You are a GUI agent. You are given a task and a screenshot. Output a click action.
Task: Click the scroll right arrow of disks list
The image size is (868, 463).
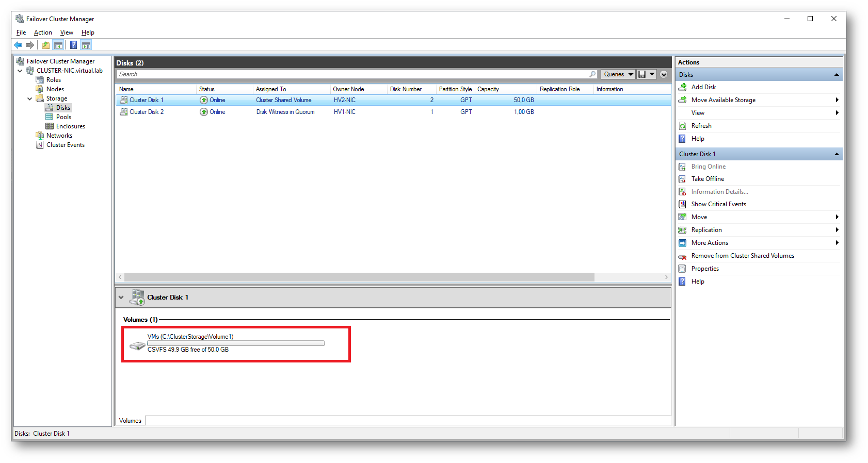pos(666,277)
